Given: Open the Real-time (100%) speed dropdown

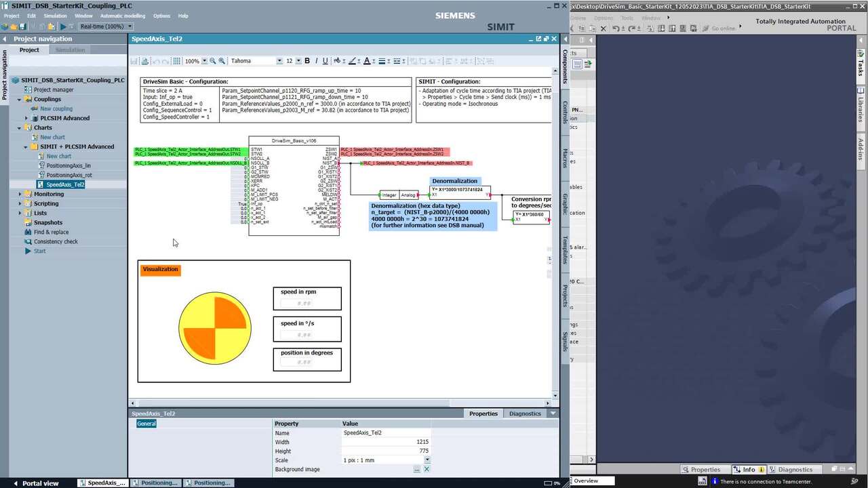Looking at the screenshot, I should pyautogui.click(x=106, y=26).
